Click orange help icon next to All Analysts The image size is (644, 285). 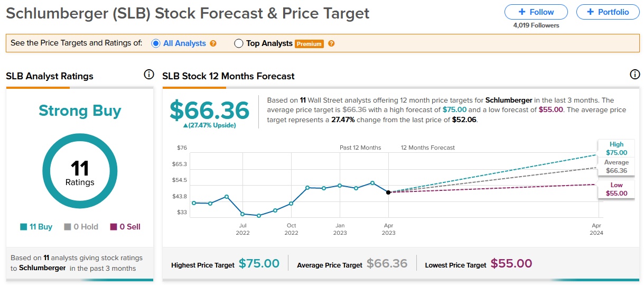click(213, 43)
